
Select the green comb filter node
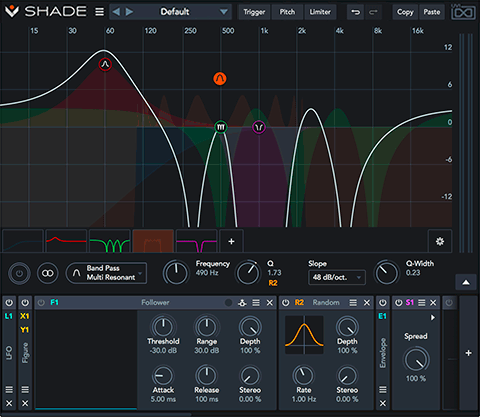(x=220, y=127)
